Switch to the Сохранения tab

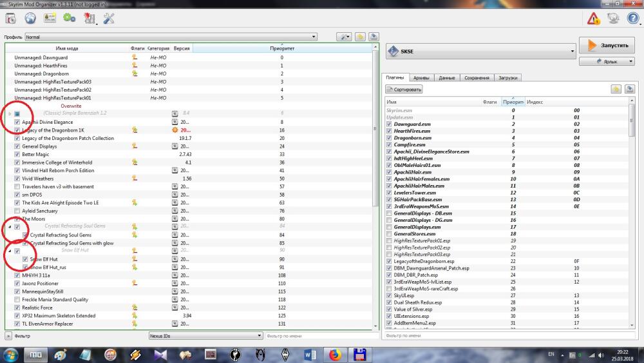tap(477, 78)
